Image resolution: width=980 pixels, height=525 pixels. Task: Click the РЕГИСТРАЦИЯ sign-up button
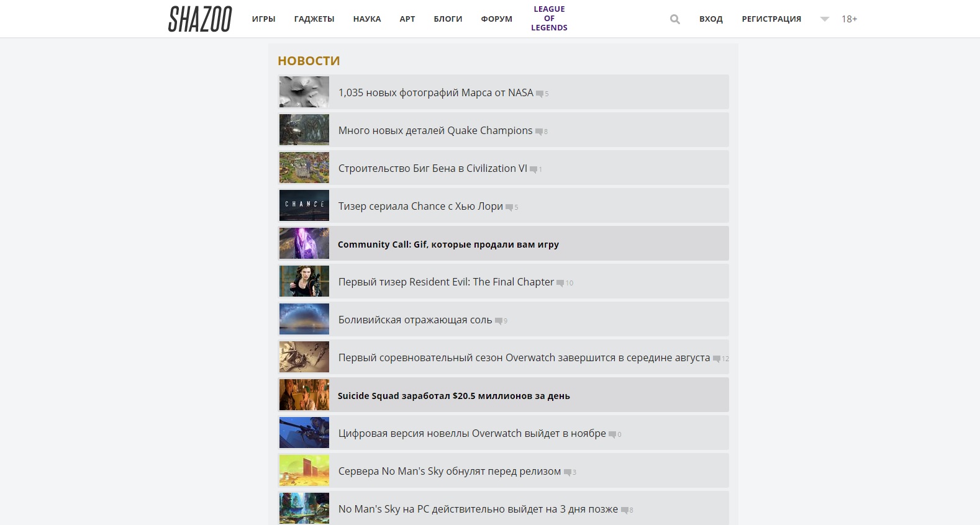tap(771, 19)
